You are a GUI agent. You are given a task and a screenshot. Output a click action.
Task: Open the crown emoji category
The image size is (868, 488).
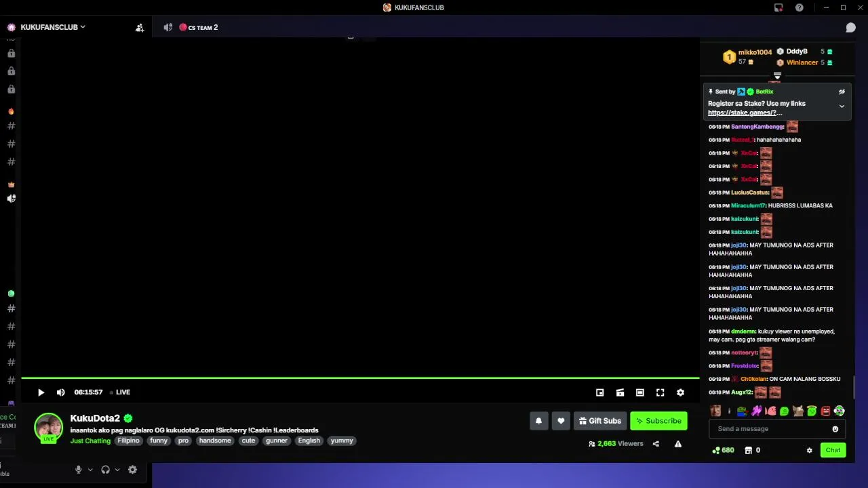[x=11, y=184]
